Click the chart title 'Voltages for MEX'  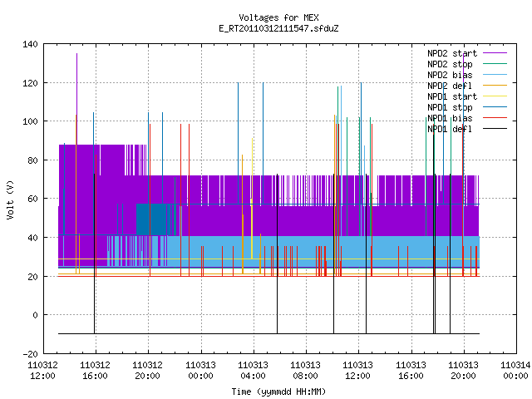(x=278, y=17)
